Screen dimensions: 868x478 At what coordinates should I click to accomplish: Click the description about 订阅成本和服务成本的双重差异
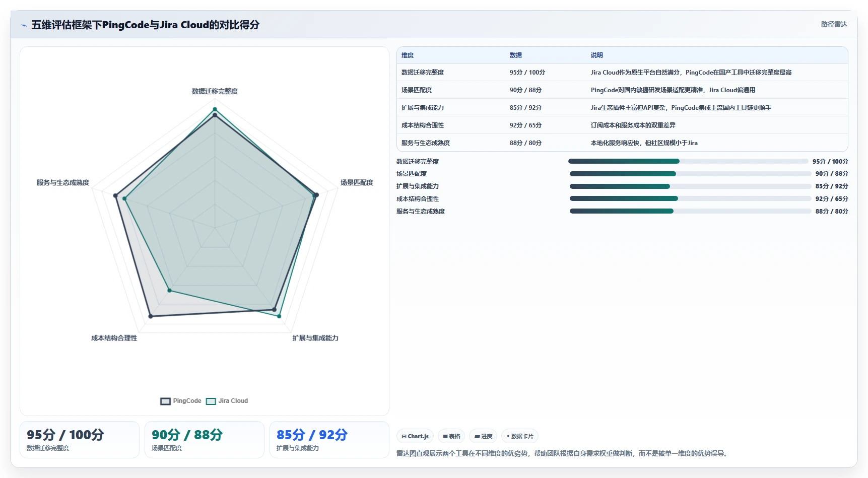pos(633,125)
